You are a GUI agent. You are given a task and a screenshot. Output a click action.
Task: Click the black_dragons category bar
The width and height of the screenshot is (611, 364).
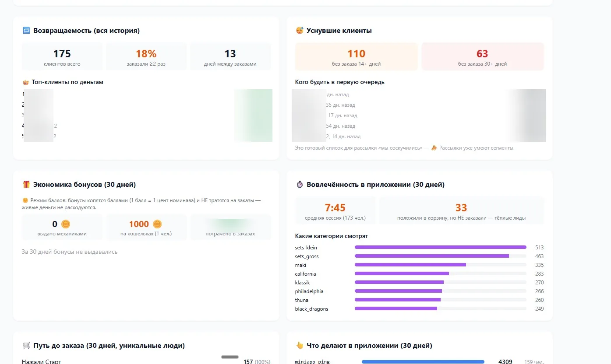coord(441,309)
